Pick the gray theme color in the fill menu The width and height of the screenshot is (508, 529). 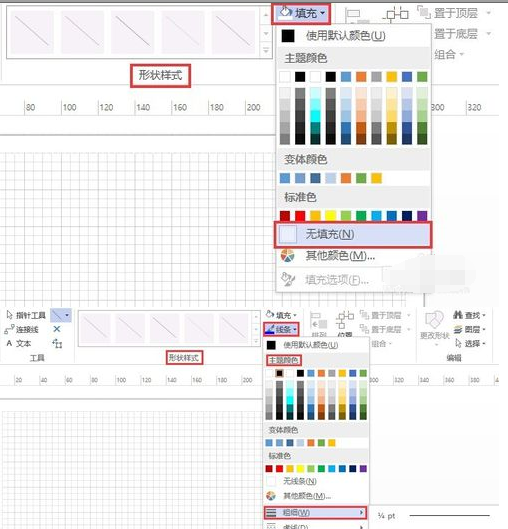376,77
